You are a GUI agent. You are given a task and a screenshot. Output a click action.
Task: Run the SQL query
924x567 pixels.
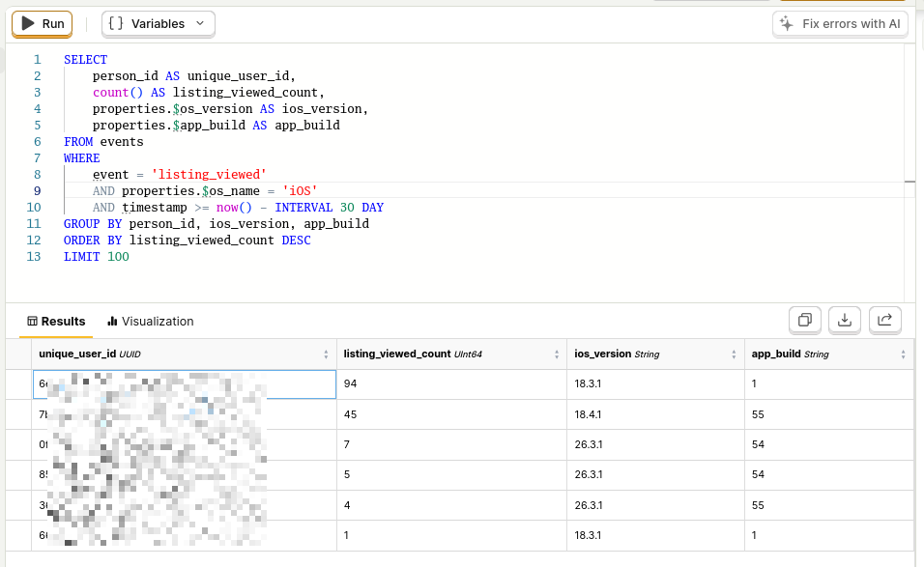pyautogui.click(x=42, y=24)
